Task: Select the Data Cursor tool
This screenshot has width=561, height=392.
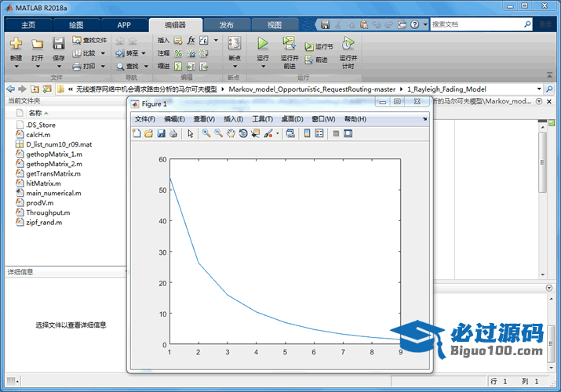Action: (256, 133)
